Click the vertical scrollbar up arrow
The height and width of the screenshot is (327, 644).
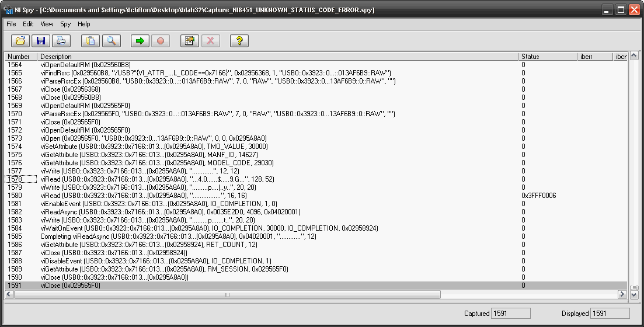pos(634,55)
